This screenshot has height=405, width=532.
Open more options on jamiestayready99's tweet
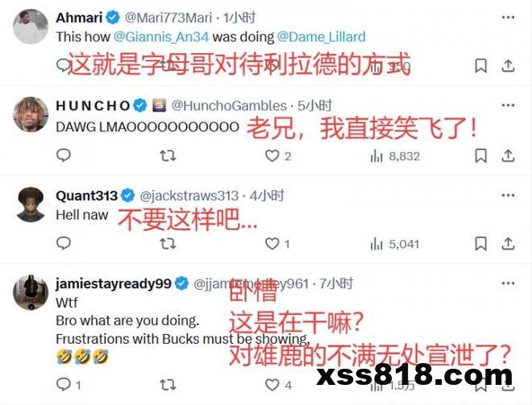pos(508,283)
